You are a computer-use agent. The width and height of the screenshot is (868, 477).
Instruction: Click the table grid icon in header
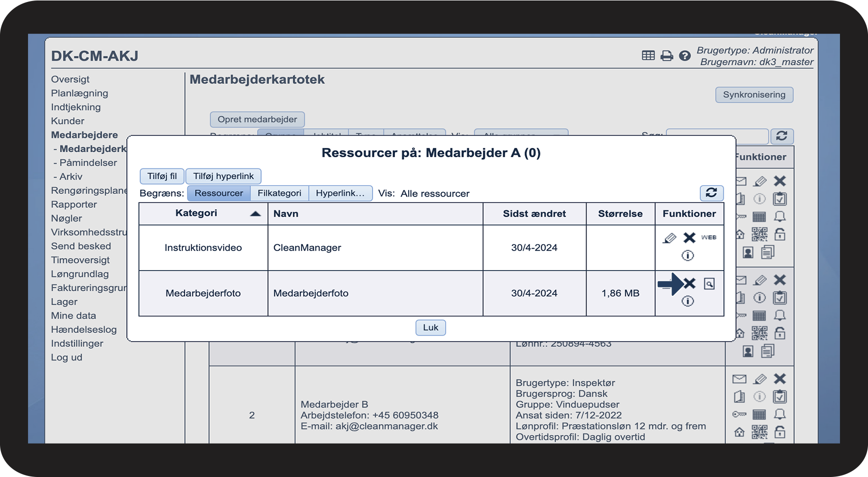click(648, 56)
